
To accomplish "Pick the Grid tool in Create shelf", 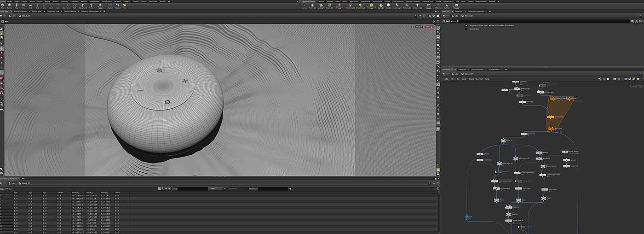I will (x=30, y=6).
